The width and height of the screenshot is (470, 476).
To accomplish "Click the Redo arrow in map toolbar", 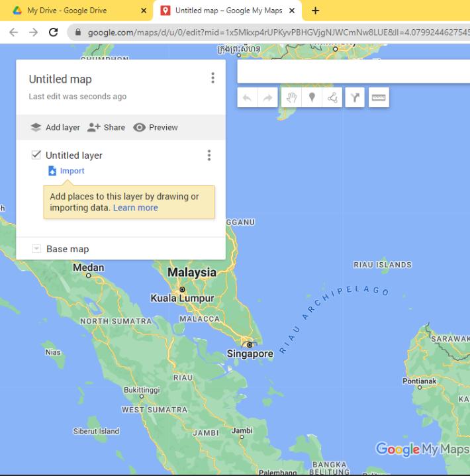I will tap(267, 98).
